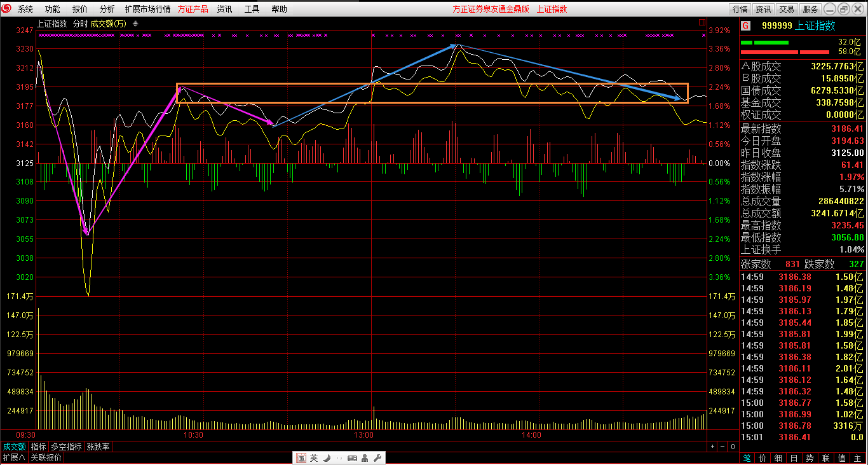The image size is (868, 465).
Task: Click the IME 五 input mode icon
Action: click(x=301, y=458)
